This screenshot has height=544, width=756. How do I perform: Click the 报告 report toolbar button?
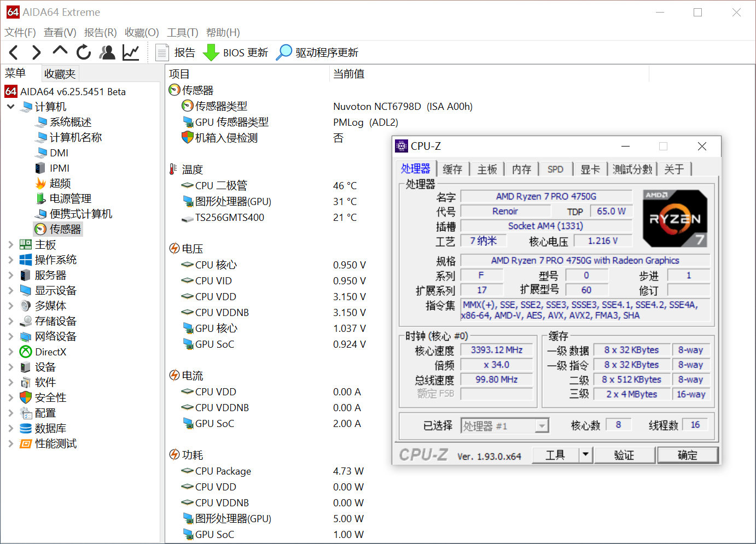click(176, 52)
